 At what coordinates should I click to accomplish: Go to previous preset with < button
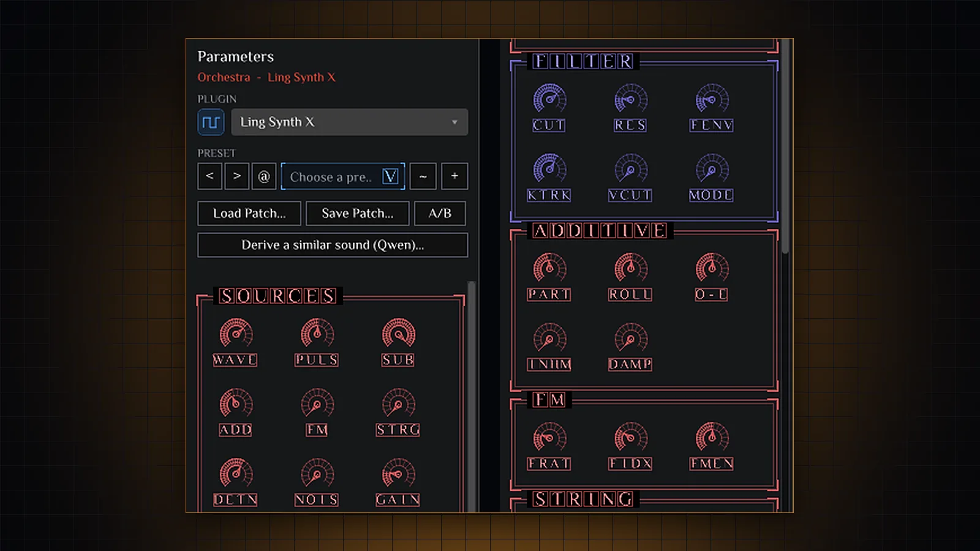[x=209, y=176]
